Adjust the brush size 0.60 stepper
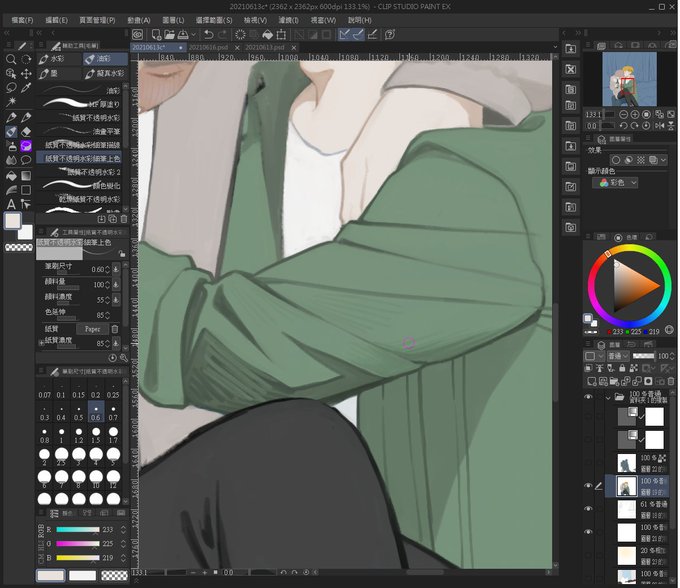The height and width of the screenshot is (588, 680). coord(107,270)
